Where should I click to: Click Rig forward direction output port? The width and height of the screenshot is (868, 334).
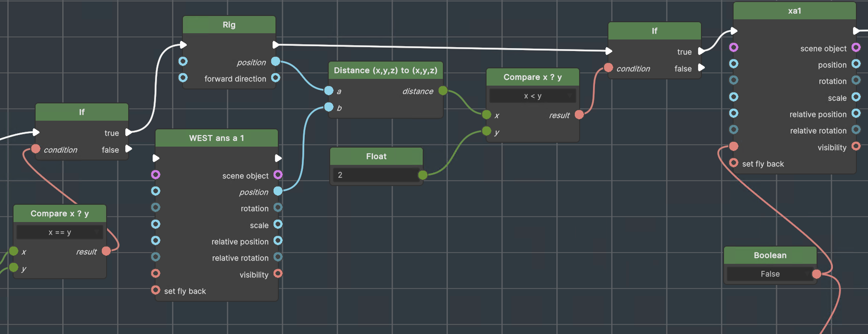[x=275, y=78]
